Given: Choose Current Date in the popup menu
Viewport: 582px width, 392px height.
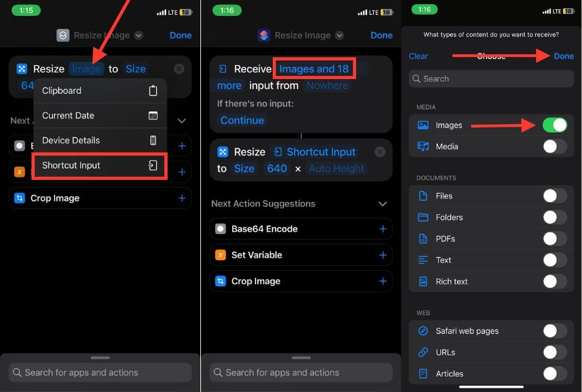Looking at the screenshot, I should click(100, 115).
